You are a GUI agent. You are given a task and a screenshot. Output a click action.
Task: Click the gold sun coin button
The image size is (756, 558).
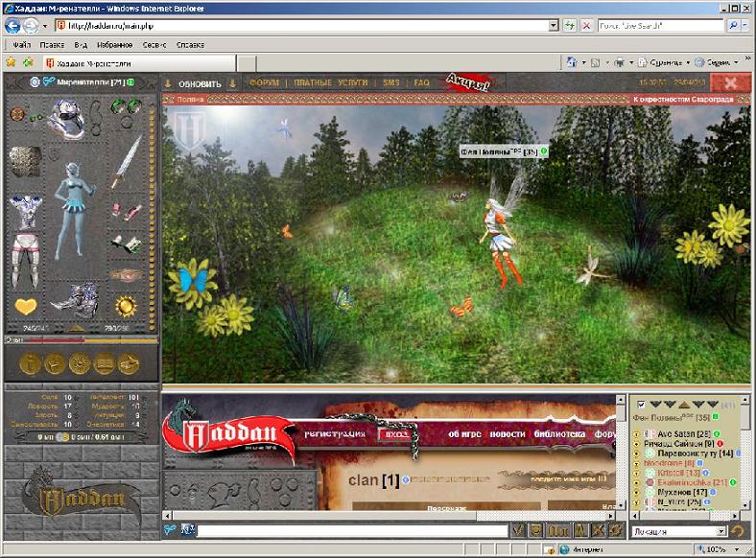coord(80,362)
